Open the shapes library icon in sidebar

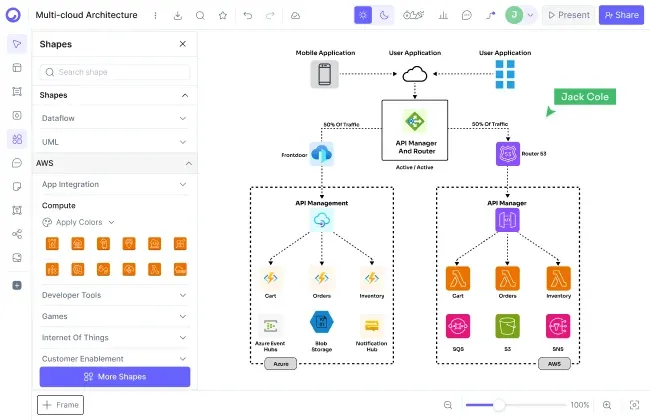pyautogui.click(x=17, y=139)
